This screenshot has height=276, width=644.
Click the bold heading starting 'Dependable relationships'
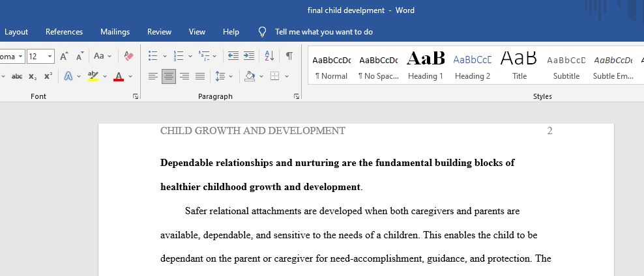click(337, 163)
